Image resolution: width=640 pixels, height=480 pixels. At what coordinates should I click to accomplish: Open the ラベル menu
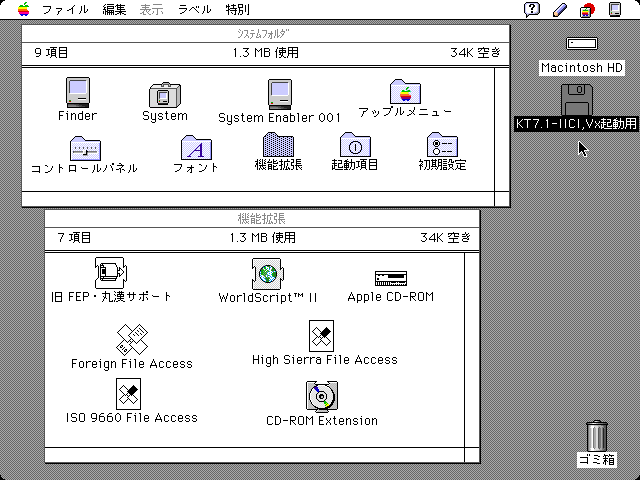[195, 9]
